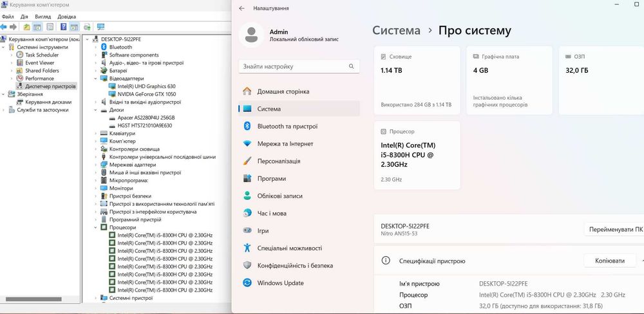Open Ігри gamepad icon in Settings
This screenshot has width=644, height=314.
click(247, 231)
